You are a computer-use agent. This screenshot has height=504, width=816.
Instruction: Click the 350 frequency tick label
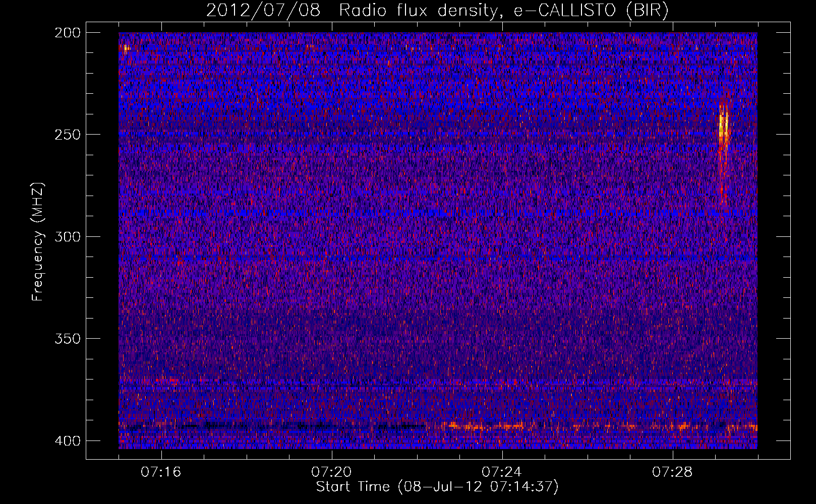68,339
